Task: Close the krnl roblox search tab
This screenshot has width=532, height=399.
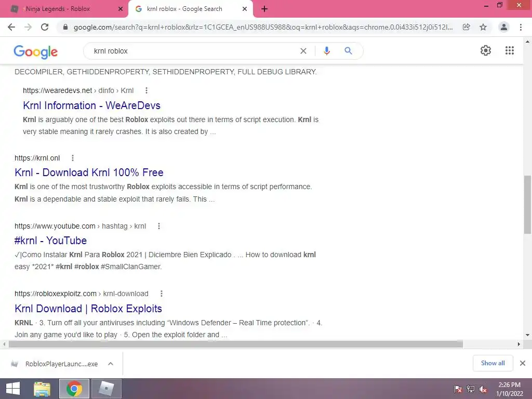Action: click(245, 9)
